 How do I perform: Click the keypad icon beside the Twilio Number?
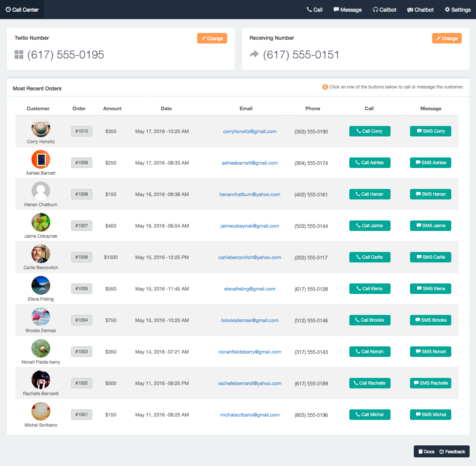[x=19, y=54]
